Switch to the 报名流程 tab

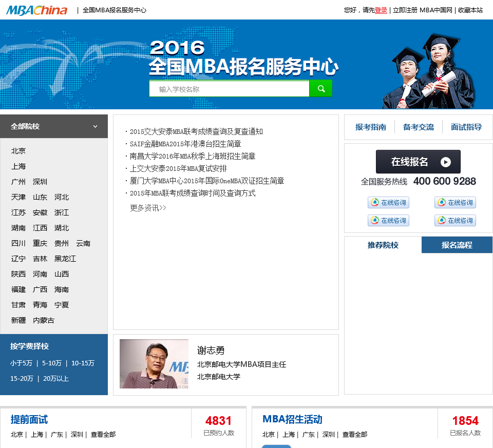457,245
